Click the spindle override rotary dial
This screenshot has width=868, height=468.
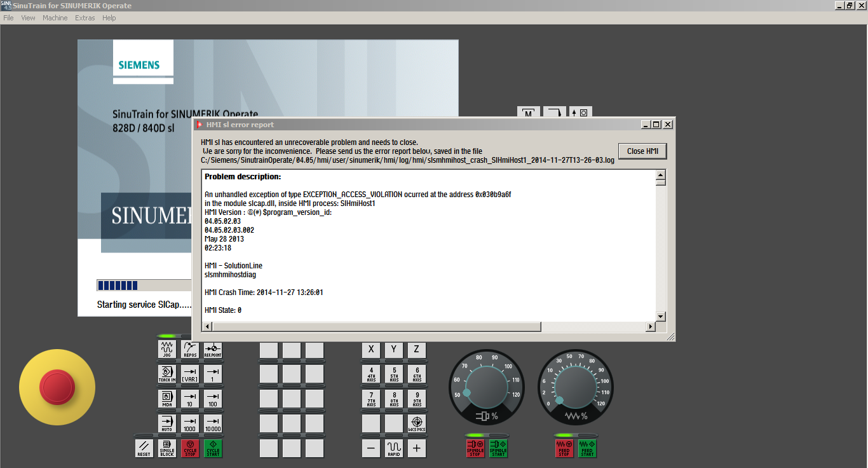click(487, 387)
